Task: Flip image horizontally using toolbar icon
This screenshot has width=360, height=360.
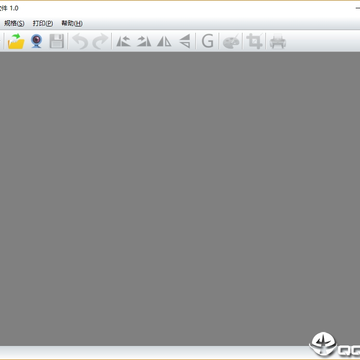Action: [x=164, y=42]
